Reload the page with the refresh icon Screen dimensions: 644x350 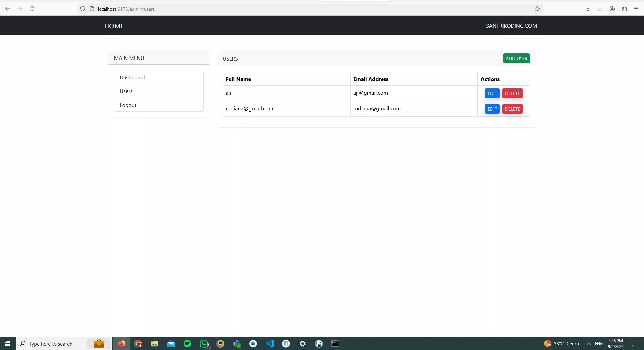pyautogui.click(x=32, y=9)
